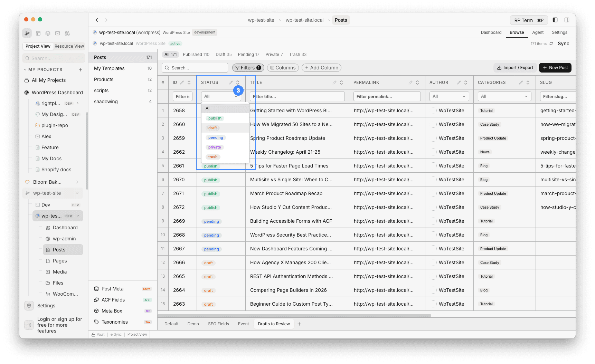Show Published 110 posts tab

[196, 55]
